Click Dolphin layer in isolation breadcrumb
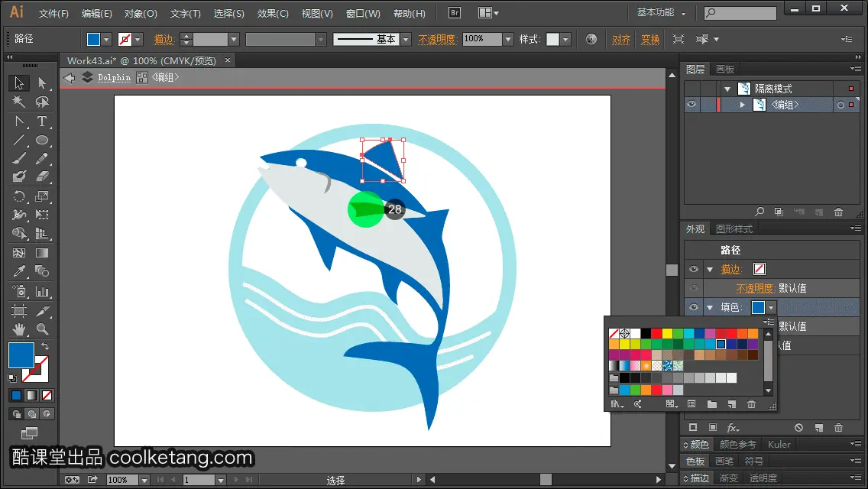Screen dimensions: 868x489 (x=114, y=77)
